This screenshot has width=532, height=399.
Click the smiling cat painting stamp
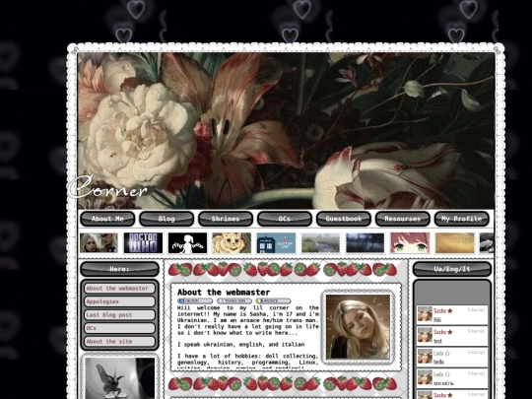click(232, 243)
